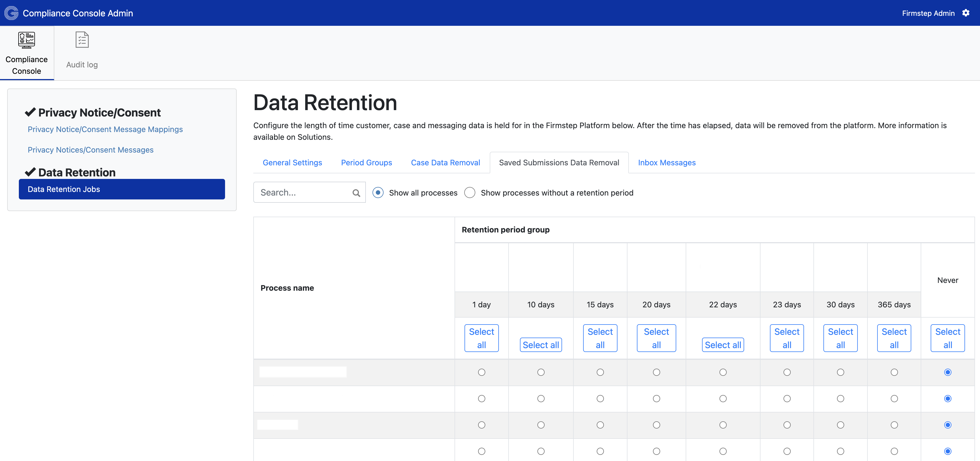
Task: Open Privacy Notice/Consent Message Mappings link
Action: (x=105, y=129)
